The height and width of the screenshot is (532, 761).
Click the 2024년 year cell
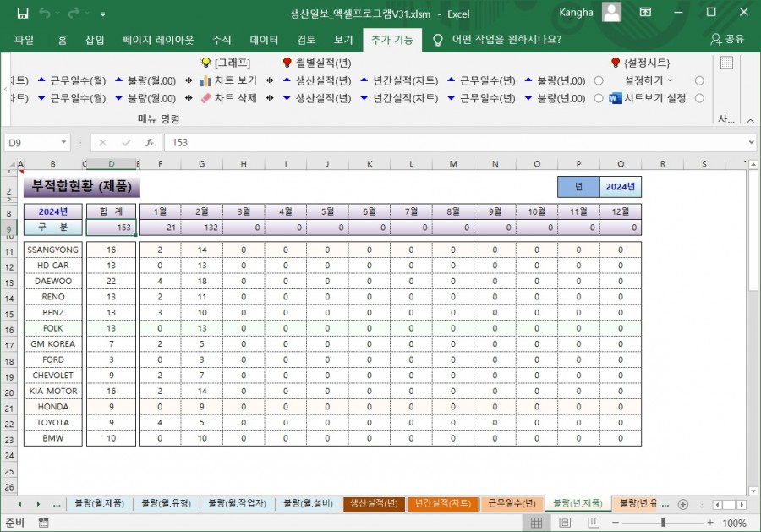click(x=621, y=187)
